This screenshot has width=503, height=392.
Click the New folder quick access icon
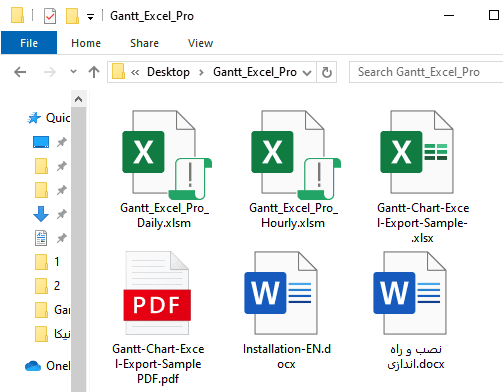click(x=72, y=16)
